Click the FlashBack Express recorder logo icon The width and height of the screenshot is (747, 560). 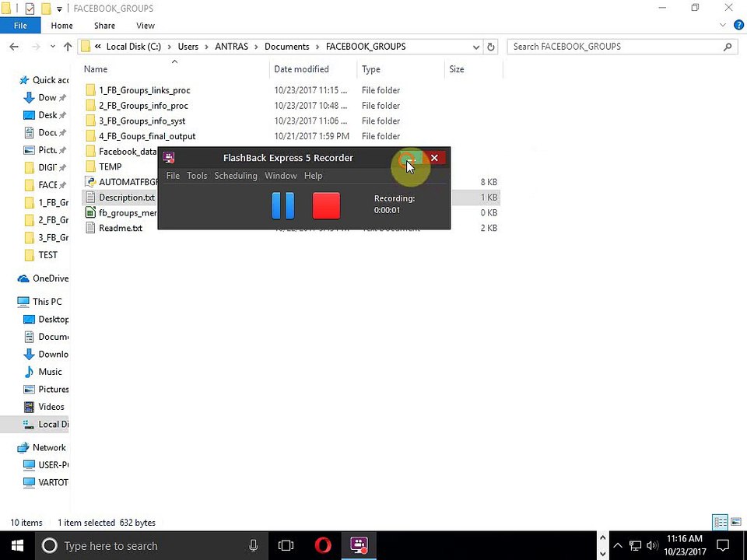169,158
